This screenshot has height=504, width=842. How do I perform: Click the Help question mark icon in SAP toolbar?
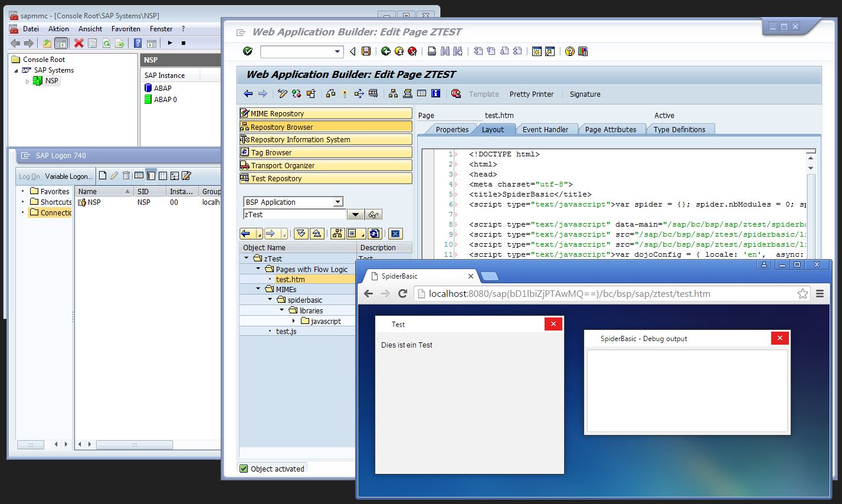[x=569, y=51]
